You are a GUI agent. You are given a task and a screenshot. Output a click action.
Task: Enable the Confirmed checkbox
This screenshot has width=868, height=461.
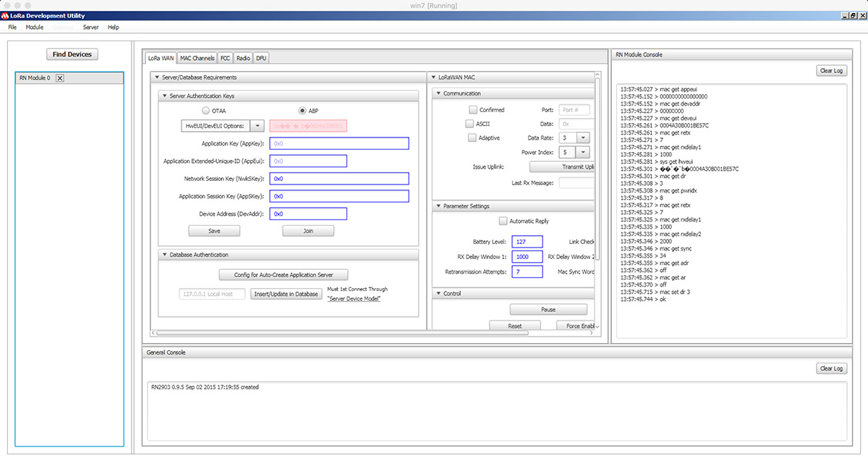473,110
